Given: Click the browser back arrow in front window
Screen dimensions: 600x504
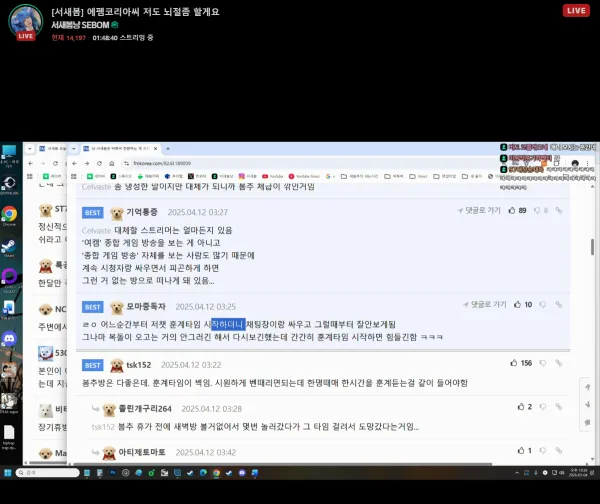Looking at the screenshot, I should [x=75, y=163].
